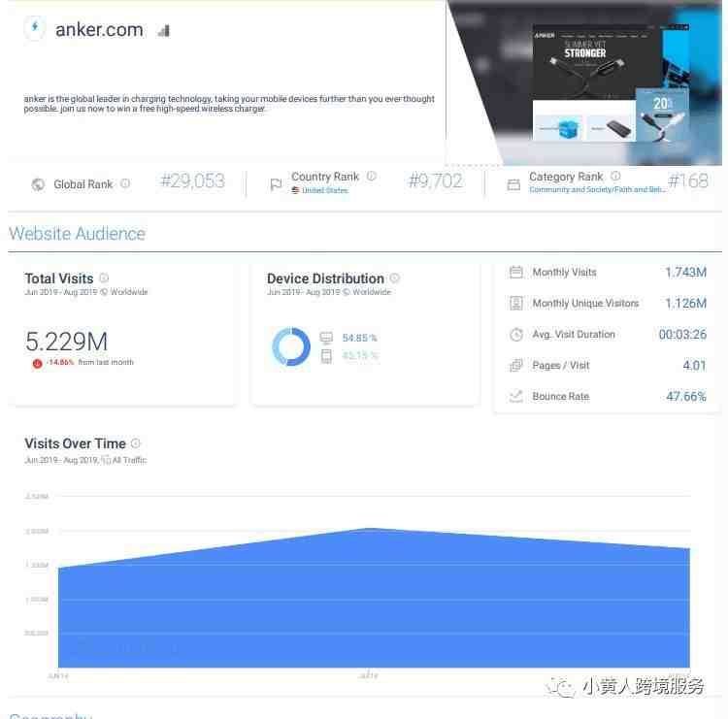The width and height of the screenshot is (728, 719).
Task: Click the anker.com website preview thumbnail
Action: pos(611,83)
